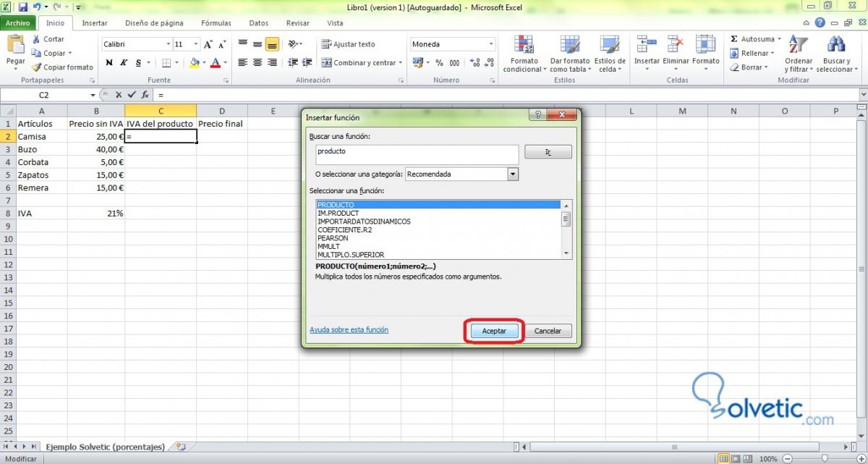868x464 pixels.
Task: Select the Cortar scissors command
Action: (x=48, y=39)
